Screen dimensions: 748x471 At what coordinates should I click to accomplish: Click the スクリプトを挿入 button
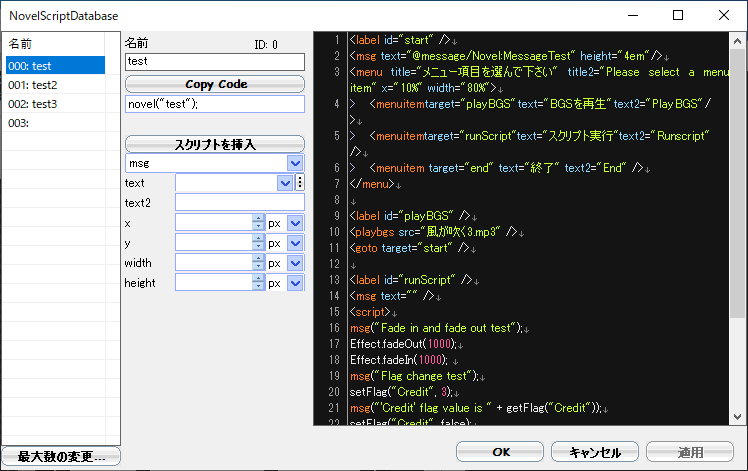pos(215,144)
